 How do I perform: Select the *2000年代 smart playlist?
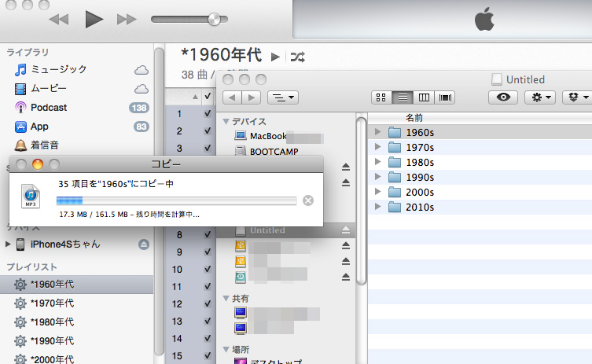[x=76, y=358]
